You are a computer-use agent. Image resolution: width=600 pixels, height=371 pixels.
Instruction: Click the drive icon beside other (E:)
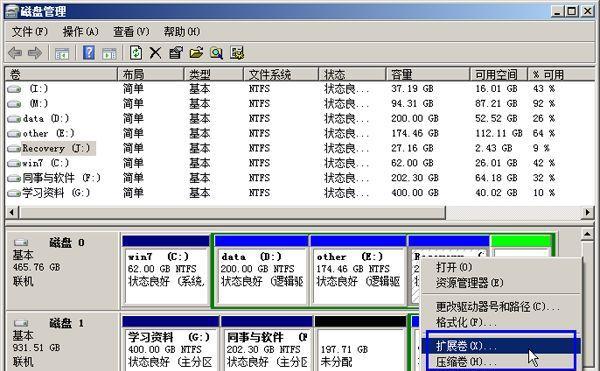(x=14, y=134)
